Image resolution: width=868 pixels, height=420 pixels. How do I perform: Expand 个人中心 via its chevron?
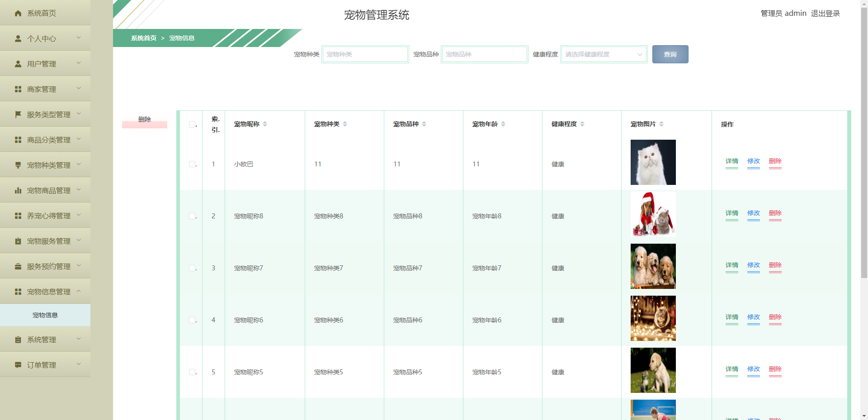click(x=79, y=38)
